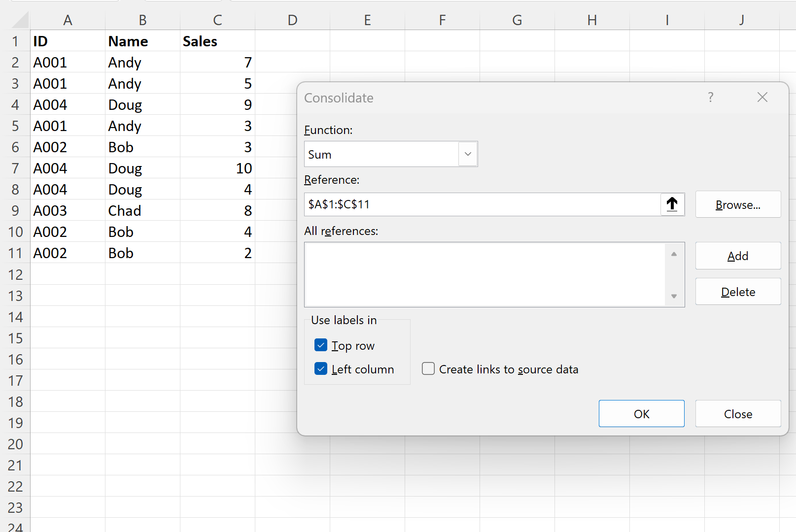The image size is (796, 532).
Task: Click the scroll-up arrow in All references
Action: (x=674, y=253)
